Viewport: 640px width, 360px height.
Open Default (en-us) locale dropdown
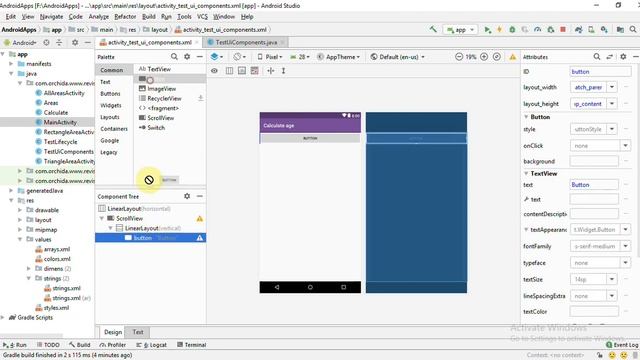point(398,57)
